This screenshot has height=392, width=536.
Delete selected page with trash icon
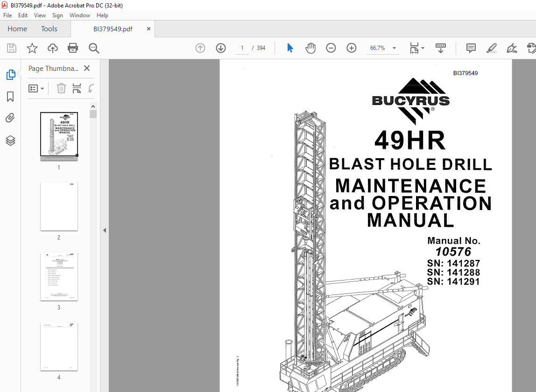[61, 89]
